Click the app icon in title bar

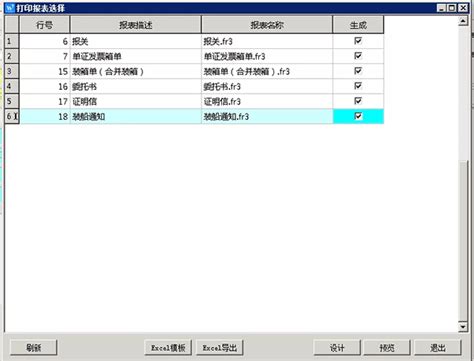pyautogui.click(x=10, y=8)
